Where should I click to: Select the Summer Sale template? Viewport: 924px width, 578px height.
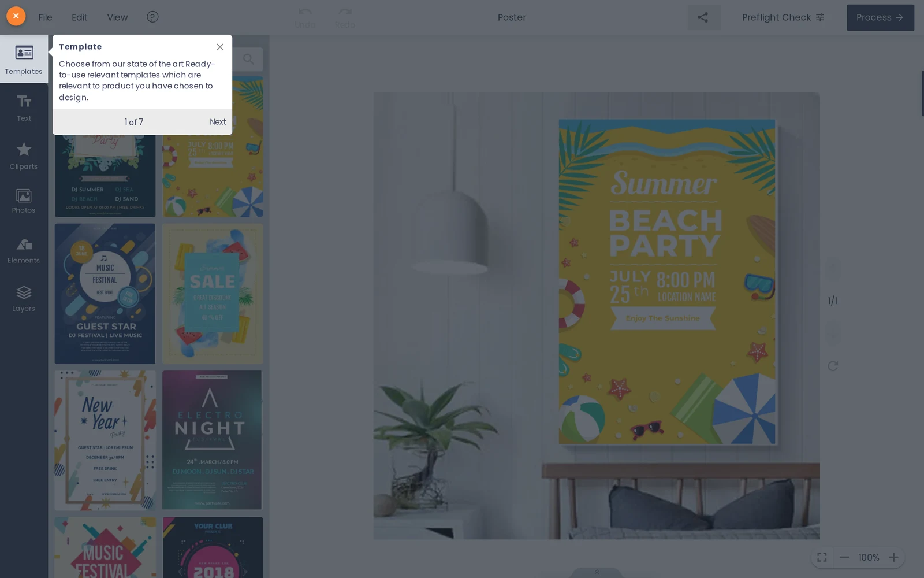click(213, 294)
